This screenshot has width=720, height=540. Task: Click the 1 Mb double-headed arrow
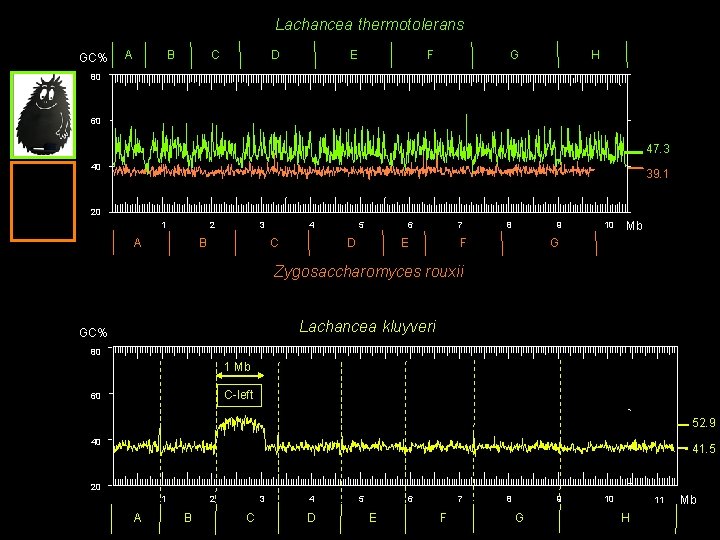point(240,375)
